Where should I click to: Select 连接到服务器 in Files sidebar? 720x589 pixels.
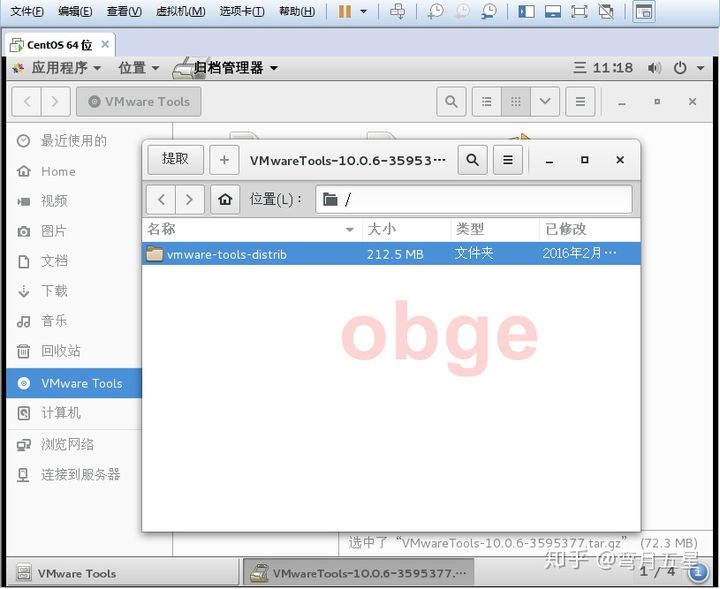74,475
